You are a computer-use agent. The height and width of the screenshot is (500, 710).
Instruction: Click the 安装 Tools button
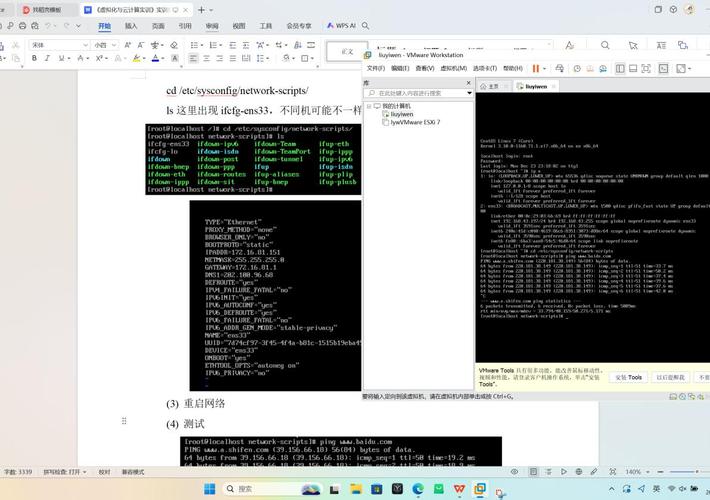tap(628, 377)
